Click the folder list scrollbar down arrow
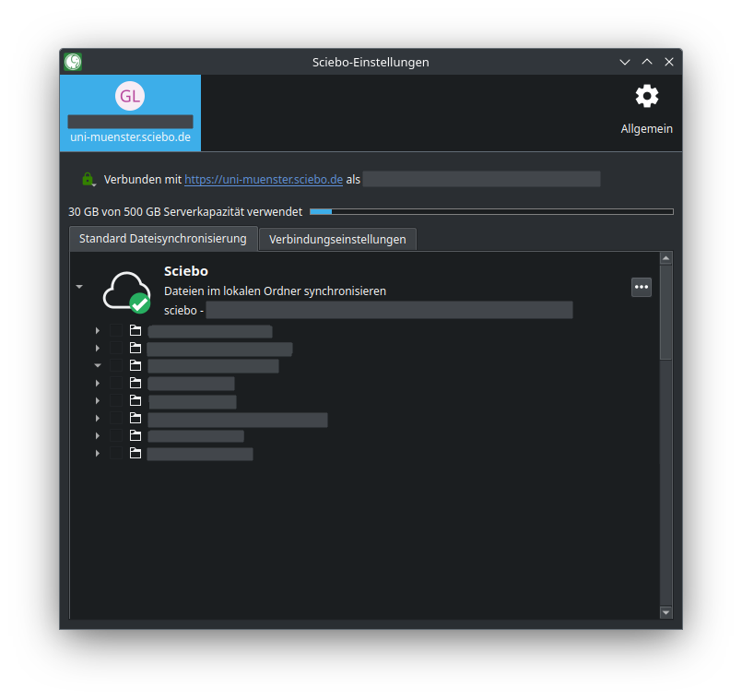742x700 pixels. [666, 612]
